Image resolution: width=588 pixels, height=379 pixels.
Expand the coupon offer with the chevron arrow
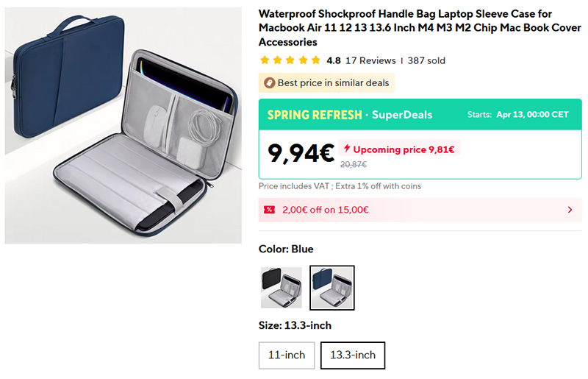point(570,210)
